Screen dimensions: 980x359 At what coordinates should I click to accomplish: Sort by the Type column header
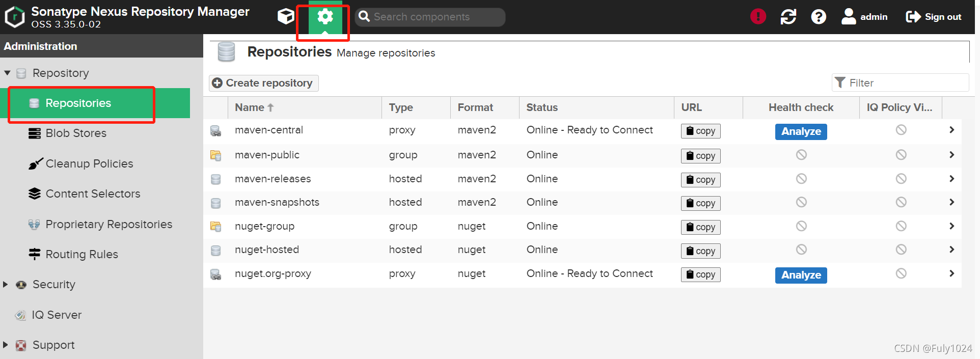(416, 107)
